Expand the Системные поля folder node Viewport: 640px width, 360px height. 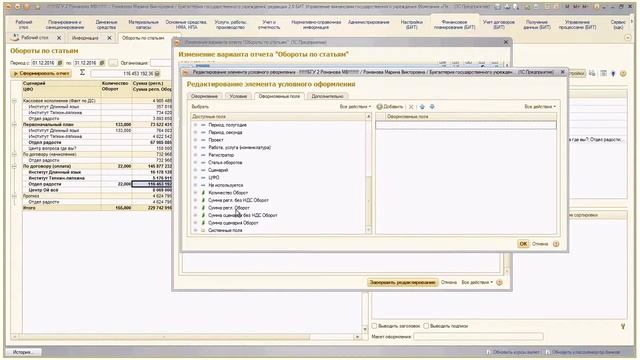(195, 230)
